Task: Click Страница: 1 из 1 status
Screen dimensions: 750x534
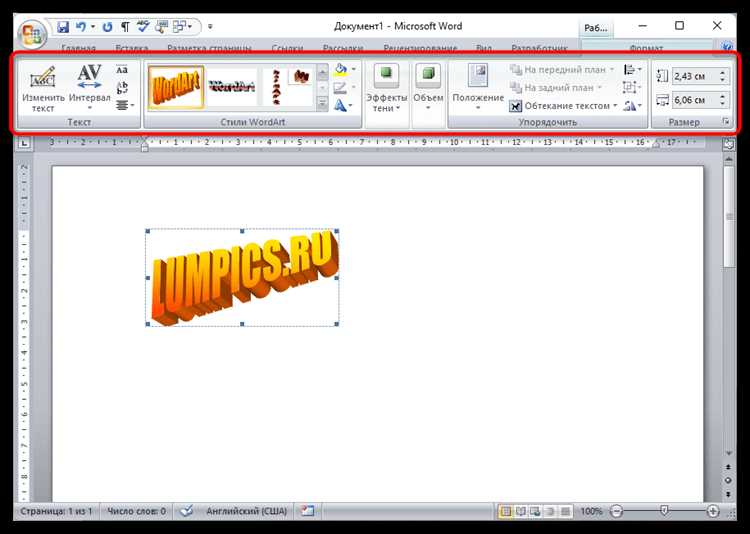Action: (x=56, y=511)
